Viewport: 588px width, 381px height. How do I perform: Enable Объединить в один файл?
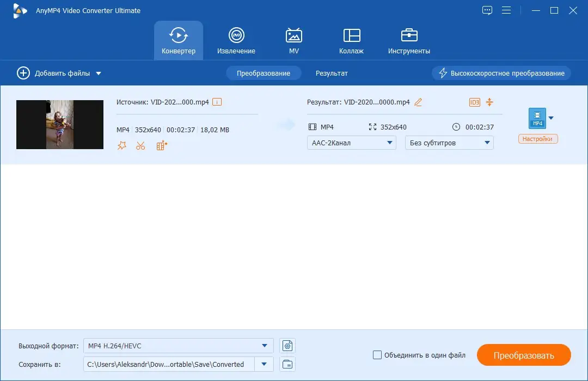[377, 355]
